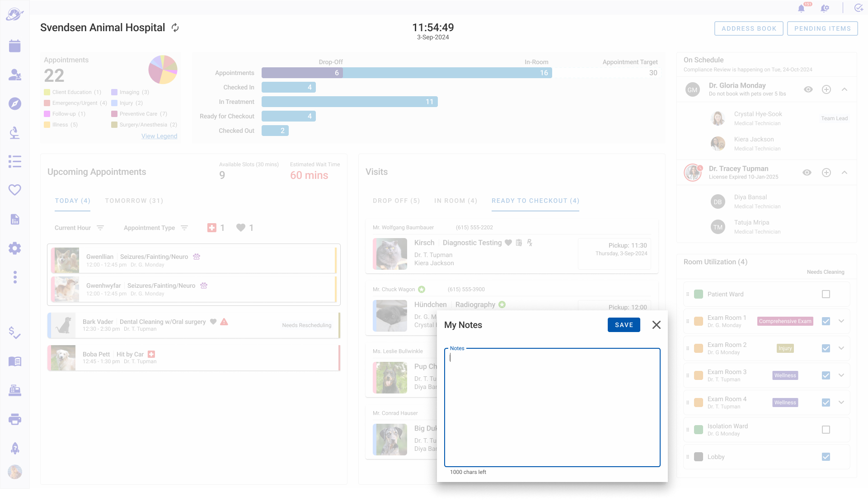The width and height of the screenshot is (868, 501).
Task: Switch to the In Room (4) tab
Action: (455, 201)
